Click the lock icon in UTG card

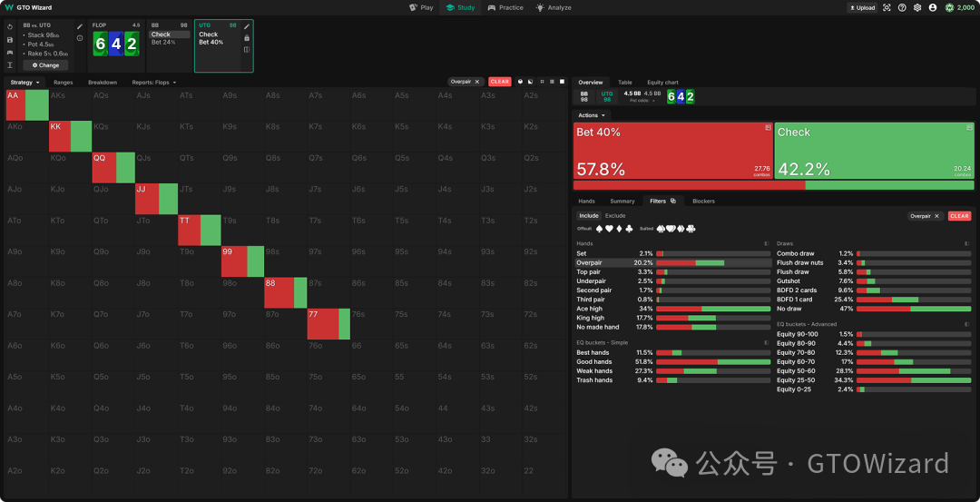pyautogui.click(x=247, y=38)
